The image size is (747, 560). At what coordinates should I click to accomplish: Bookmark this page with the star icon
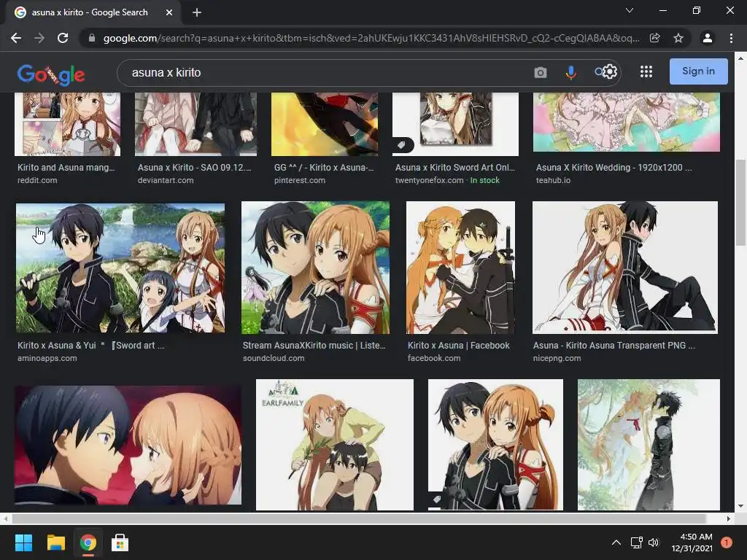(x=678, y=38)
